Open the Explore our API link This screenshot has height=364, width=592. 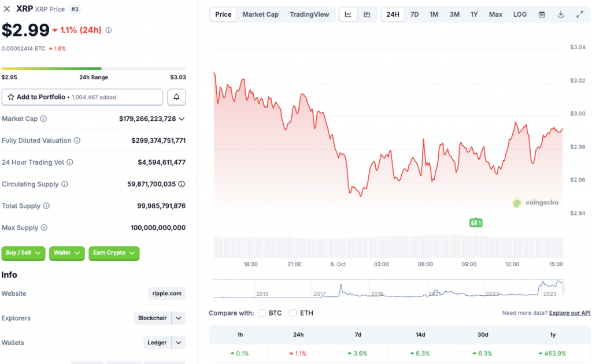click(x=569, y=313)
